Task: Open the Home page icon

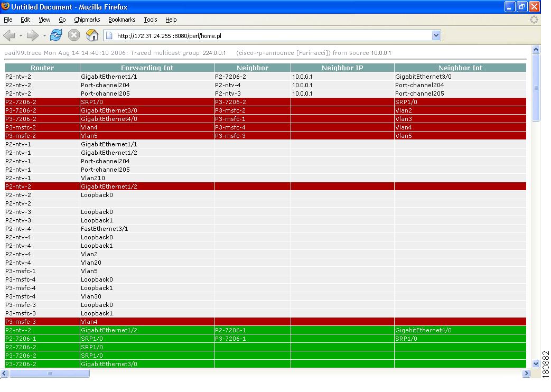Action: 92,35
